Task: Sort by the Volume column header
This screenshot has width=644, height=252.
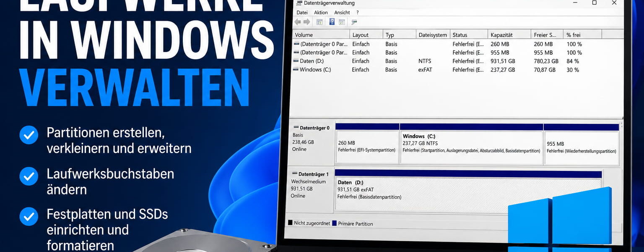Action: tap(321, 35)
